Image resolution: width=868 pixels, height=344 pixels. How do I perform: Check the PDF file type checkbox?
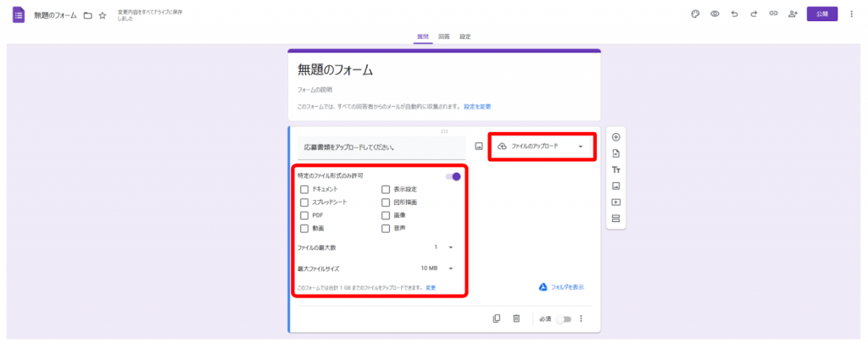click(x=304, y=215)
